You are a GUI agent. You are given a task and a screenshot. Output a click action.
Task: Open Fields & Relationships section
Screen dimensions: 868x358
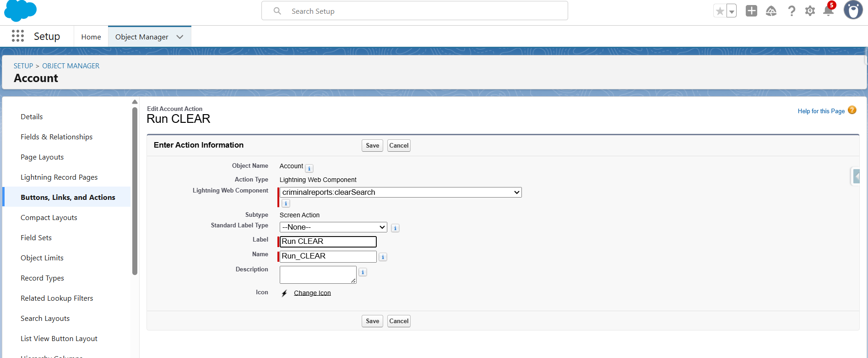pos(56,137)
